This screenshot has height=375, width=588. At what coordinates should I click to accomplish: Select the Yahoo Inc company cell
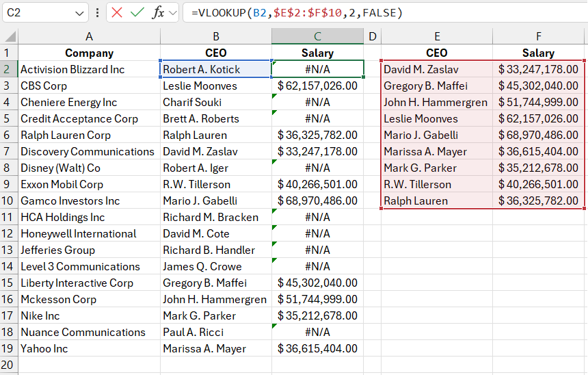89,348
